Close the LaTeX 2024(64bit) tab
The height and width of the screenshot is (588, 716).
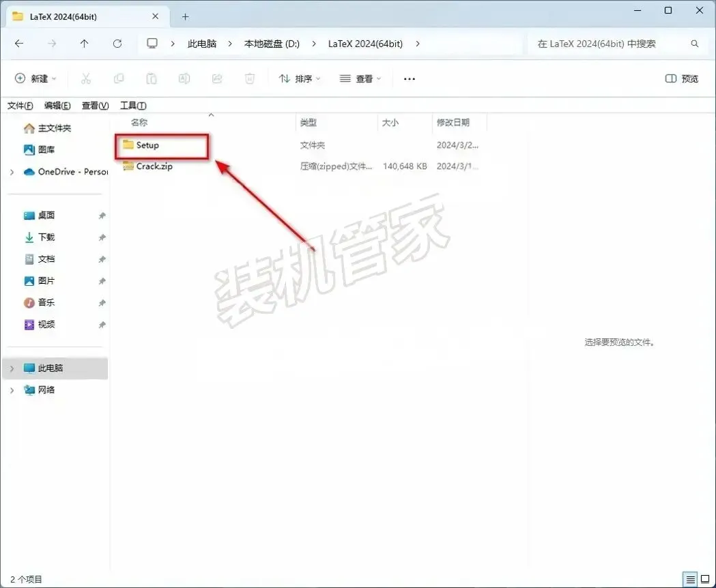(155, 16)
